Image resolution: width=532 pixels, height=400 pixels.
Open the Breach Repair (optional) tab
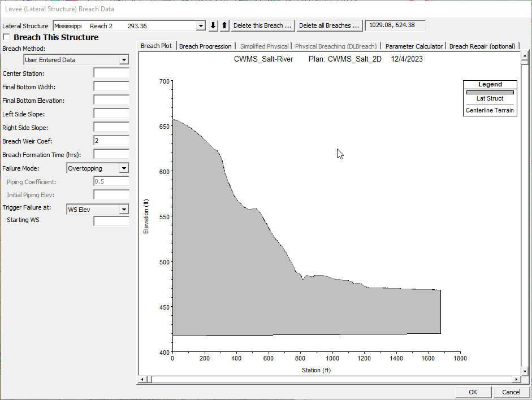pyautogui.click(x=482, y=46)
